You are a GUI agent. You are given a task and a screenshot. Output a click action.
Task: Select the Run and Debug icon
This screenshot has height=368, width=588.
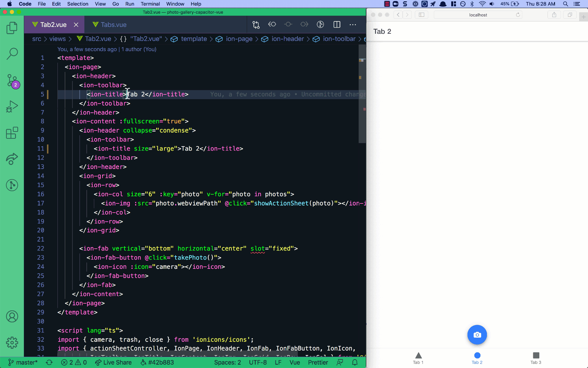point(12,106)
